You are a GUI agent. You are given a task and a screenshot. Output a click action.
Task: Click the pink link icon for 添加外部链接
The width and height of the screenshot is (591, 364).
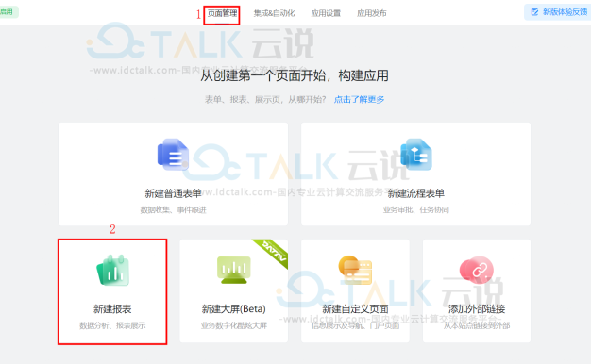click(x=477, y=270)
